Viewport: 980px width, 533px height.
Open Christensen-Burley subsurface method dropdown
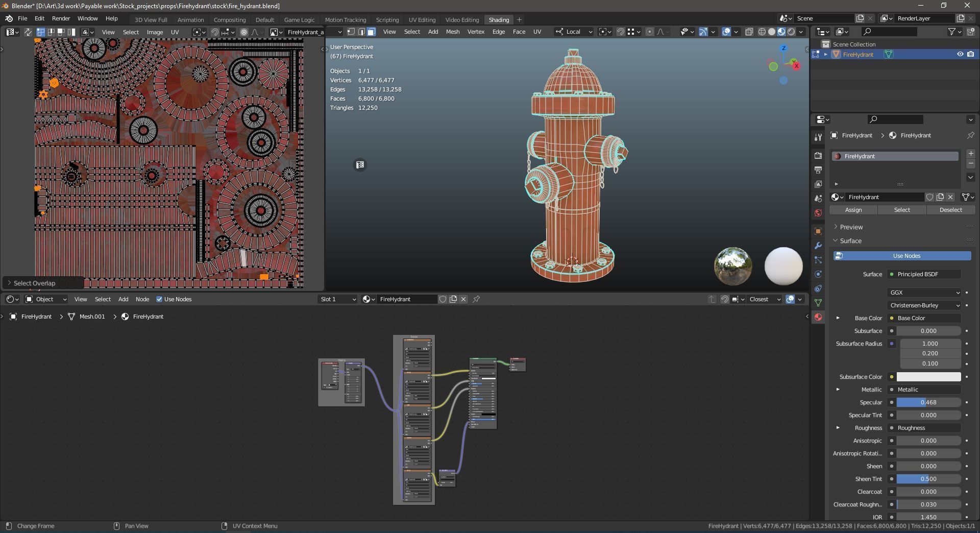[924, 305]
